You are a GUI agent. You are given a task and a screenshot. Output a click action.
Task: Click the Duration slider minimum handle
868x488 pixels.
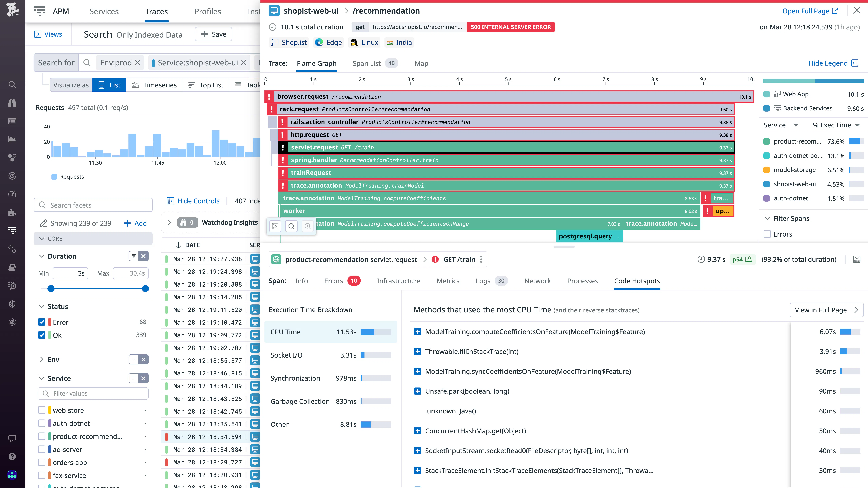pos(51,288)
